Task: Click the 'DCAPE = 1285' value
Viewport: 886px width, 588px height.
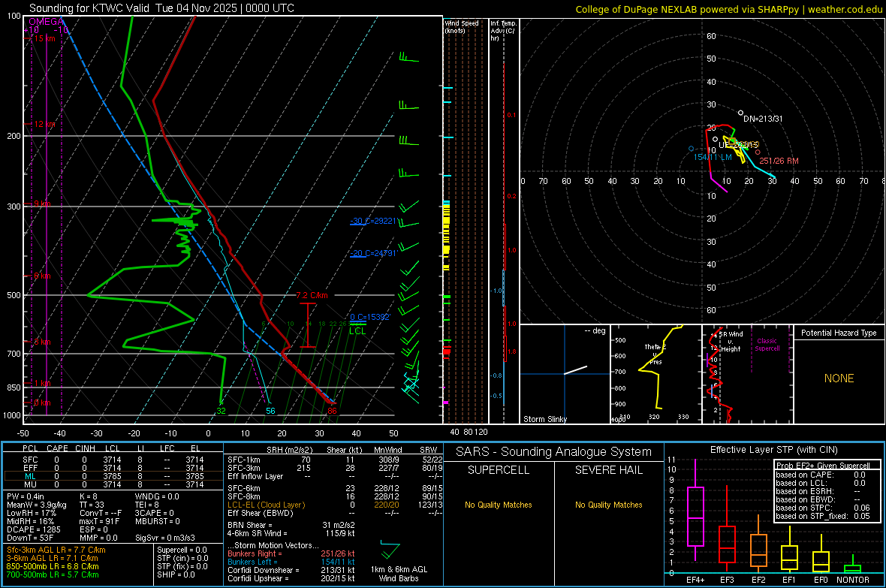Action: [33, 529]
